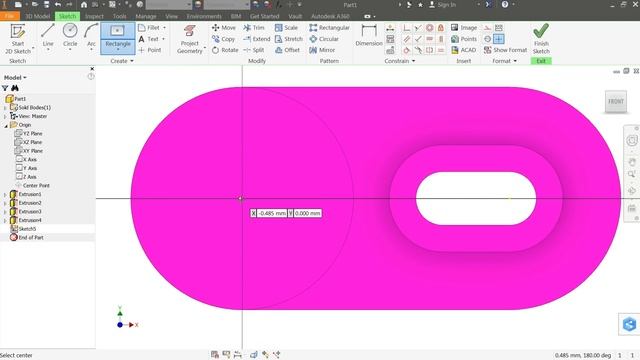Expand the Extrusion2 feature
The width and height of the screenshot is (640, 360).
pos(5,203)
